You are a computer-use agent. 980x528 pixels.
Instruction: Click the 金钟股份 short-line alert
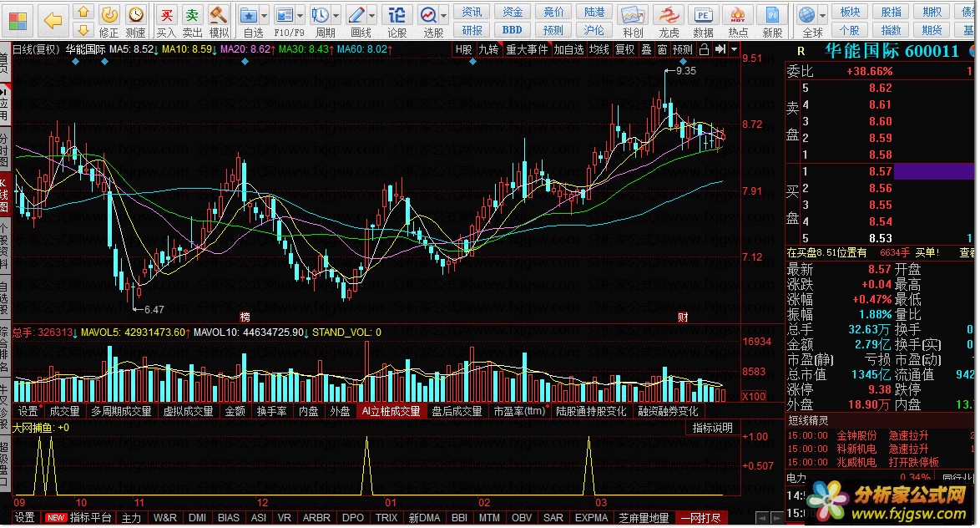pos(856,435)
